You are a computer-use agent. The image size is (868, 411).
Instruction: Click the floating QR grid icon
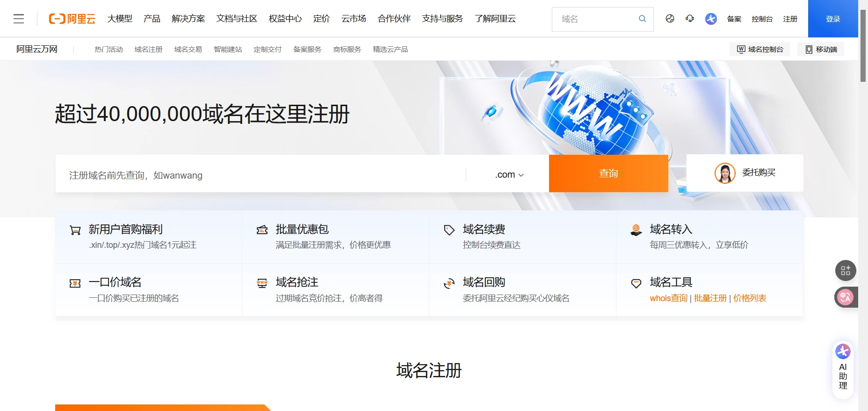[846, 270]
